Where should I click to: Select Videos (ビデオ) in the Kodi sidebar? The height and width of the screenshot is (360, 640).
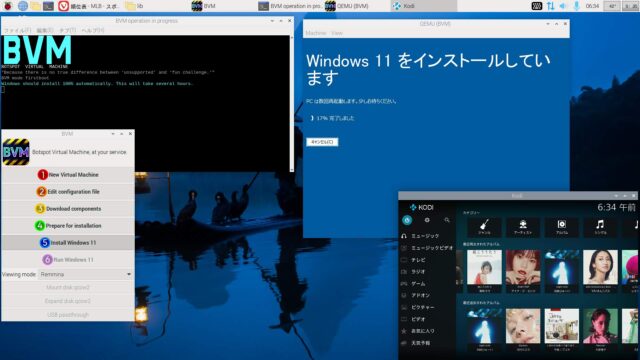tap(427, 319)
